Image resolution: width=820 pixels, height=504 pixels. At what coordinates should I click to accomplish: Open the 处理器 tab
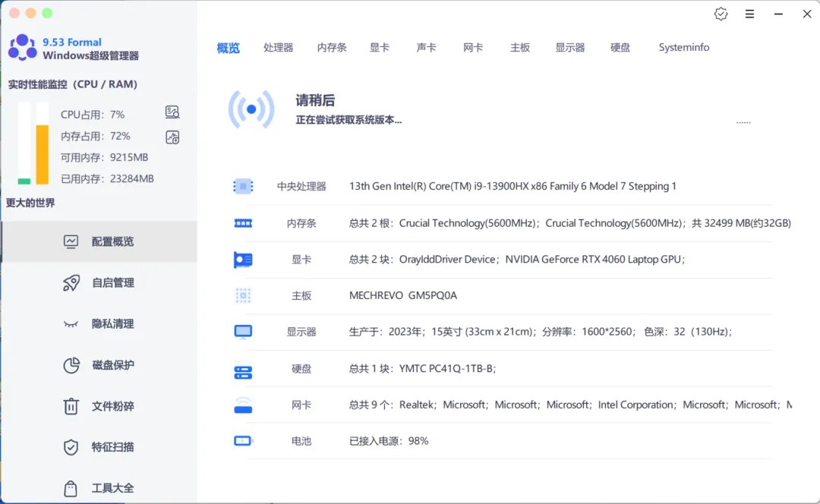pos(278,48)
